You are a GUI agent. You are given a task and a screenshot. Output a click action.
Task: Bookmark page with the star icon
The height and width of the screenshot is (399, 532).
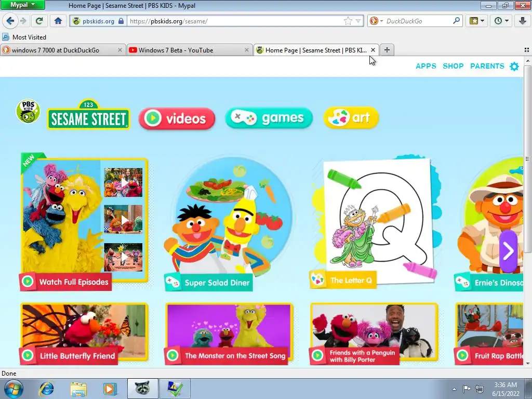(x=348, y=21)
